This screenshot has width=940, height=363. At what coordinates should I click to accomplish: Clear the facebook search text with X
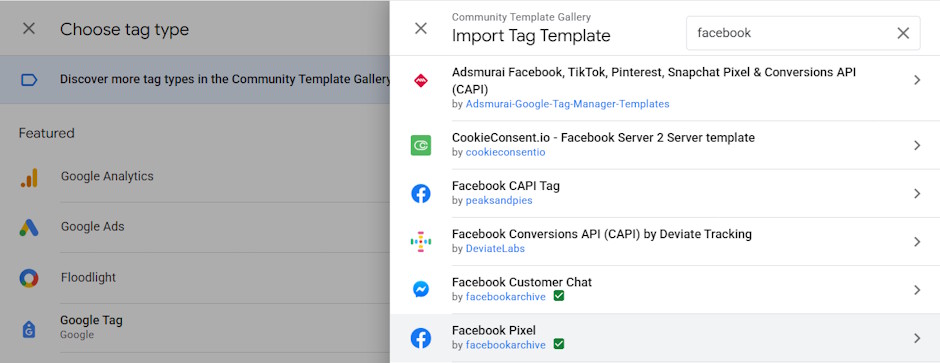(x=903, y=34)
